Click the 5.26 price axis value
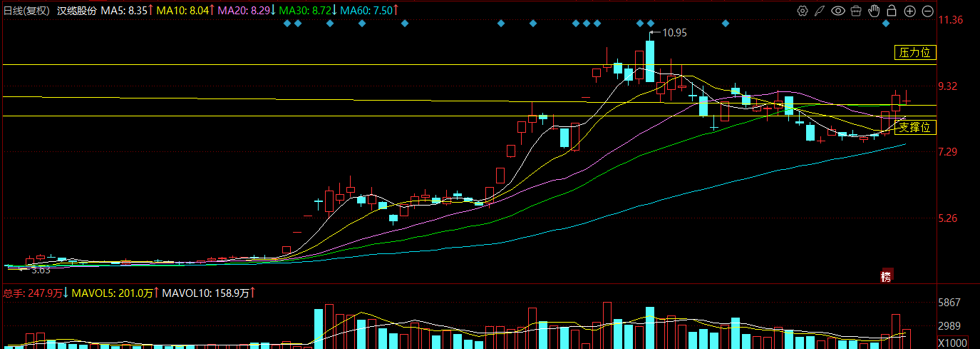Viewport: 980px width, 349px height. pyautogui.click(x=948, y=218)
